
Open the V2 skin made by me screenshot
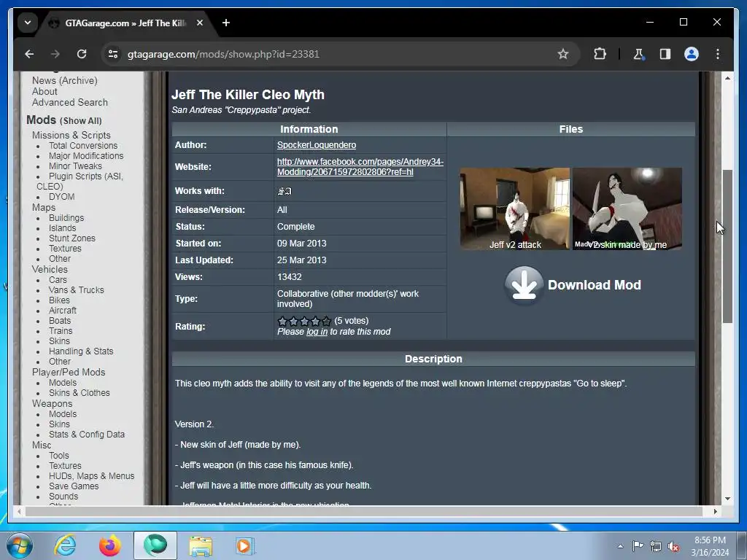point(627,208)
